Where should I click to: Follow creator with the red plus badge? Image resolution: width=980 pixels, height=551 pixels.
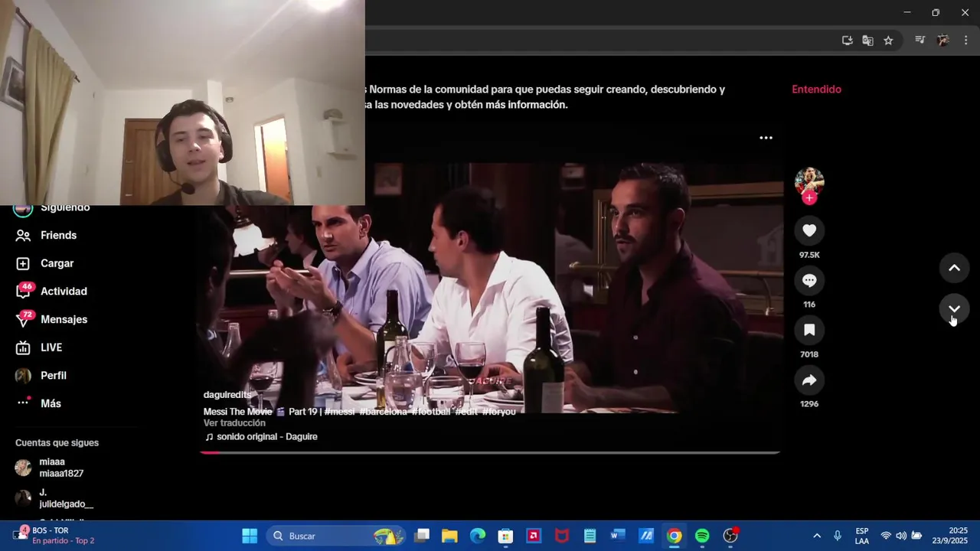tap(809, 197)
